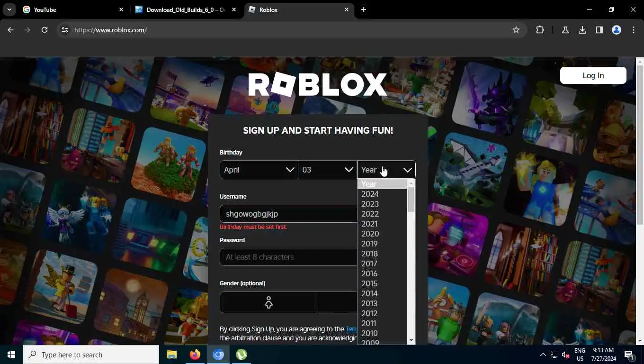644x364 pixels.
Task: Choose 2022 from year list
Action: [382, 214]
